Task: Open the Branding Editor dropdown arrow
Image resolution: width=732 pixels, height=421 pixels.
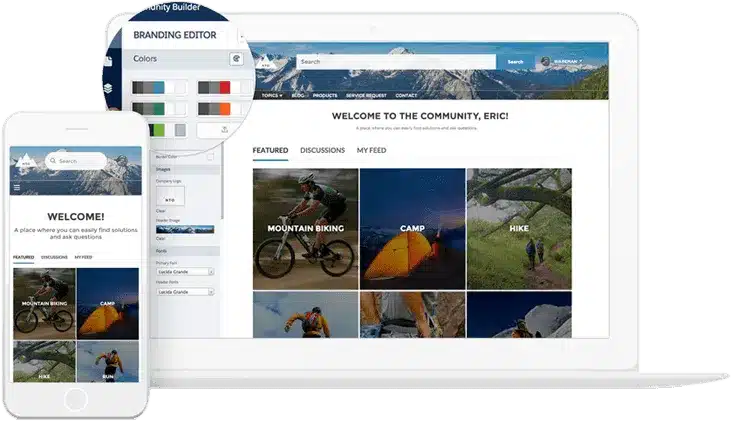Action: [241, 35]
